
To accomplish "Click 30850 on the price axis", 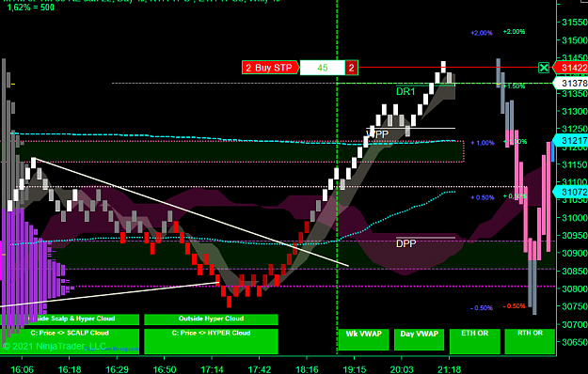I will (x=575, y=271).
